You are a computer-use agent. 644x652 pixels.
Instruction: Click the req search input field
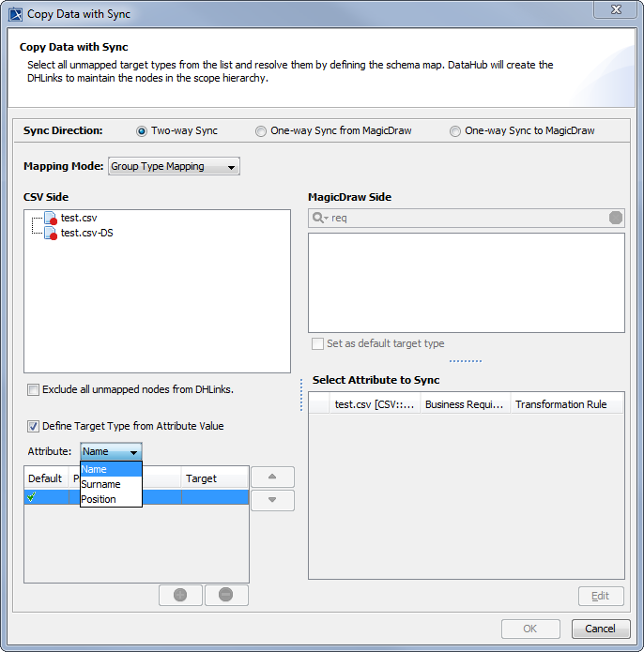[x=468, y=218]
